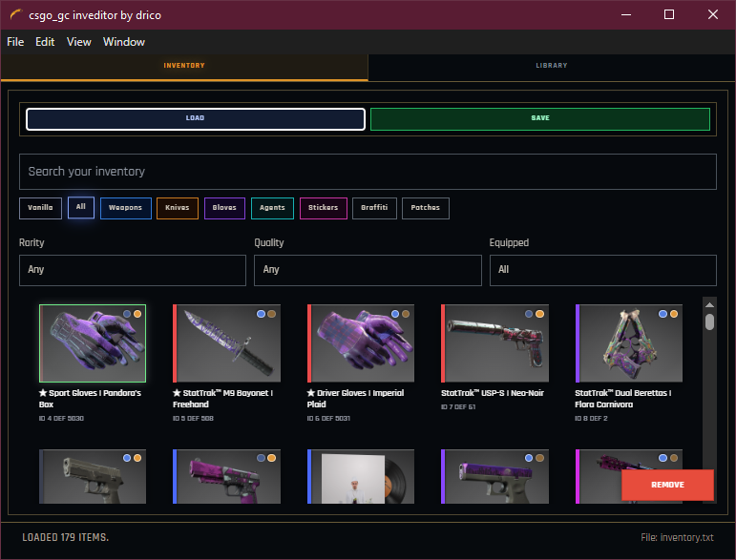Filter inventory by Gloves
This screenshot has width=736, height=560.
224,208
